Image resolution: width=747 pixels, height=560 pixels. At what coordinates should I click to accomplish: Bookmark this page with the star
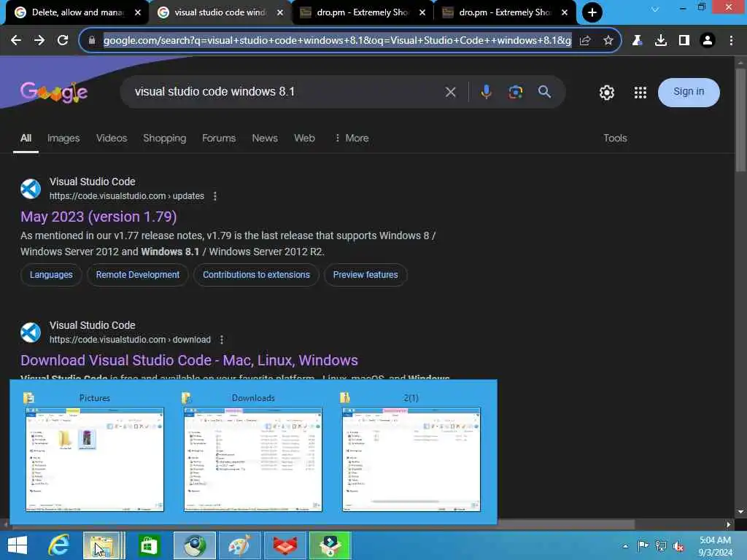pyautogui.click(x=608, y=41)
